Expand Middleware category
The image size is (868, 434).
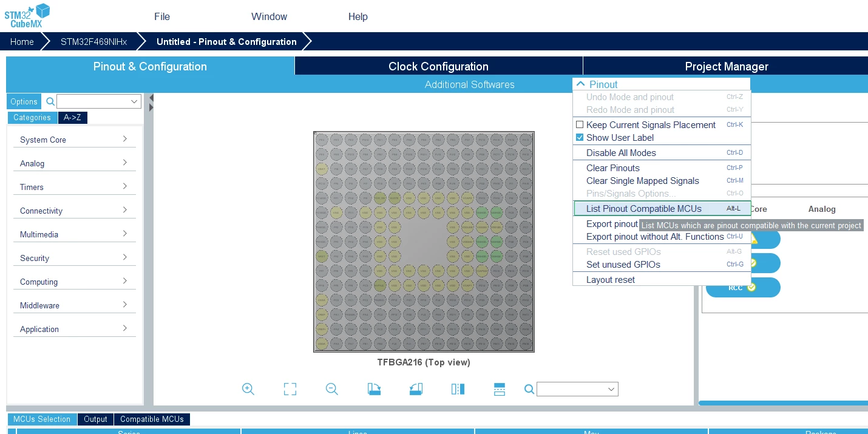[74, 305]
